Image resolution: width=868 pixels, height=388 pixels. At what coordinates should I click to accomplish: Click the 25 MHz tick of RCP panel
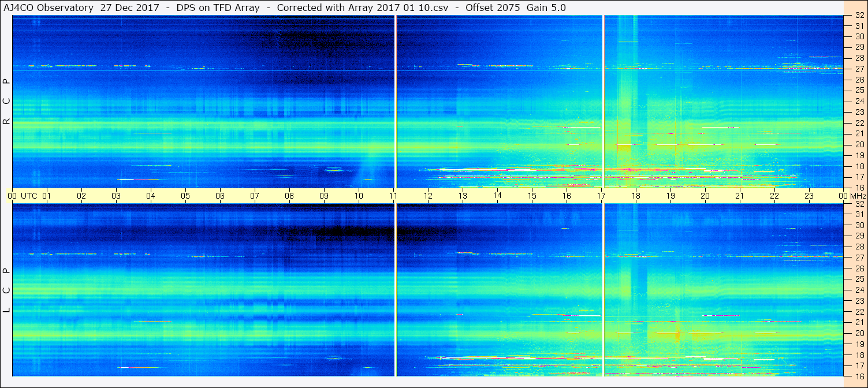(859, 91)
